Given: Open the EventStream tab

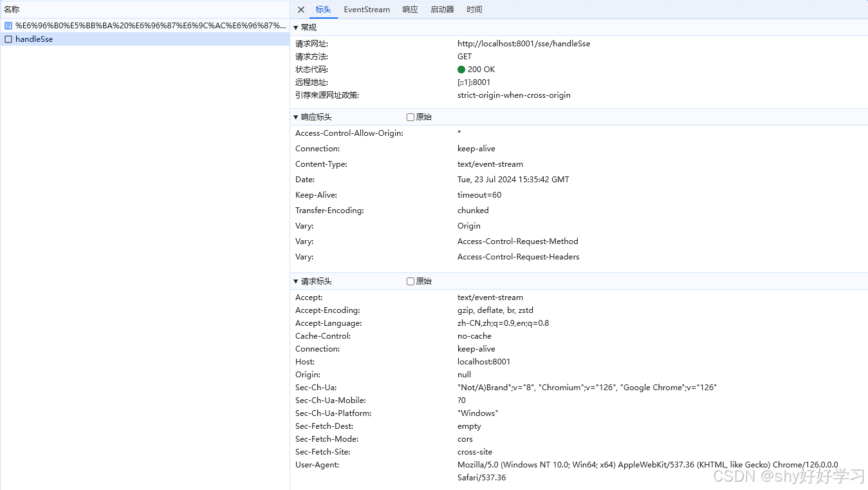Looking at the screenshot, I should click(367, 10).
